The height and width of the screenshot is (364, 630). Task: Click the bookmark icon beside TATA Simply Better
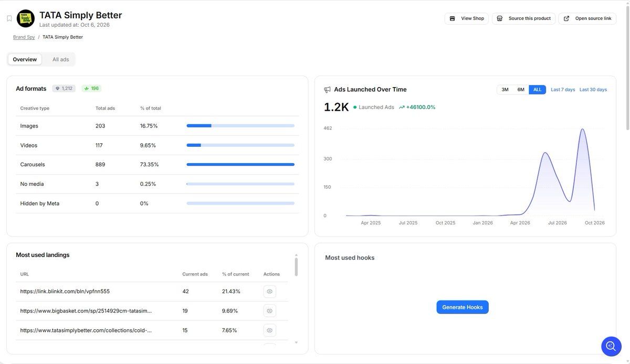[x=9, y=18]
